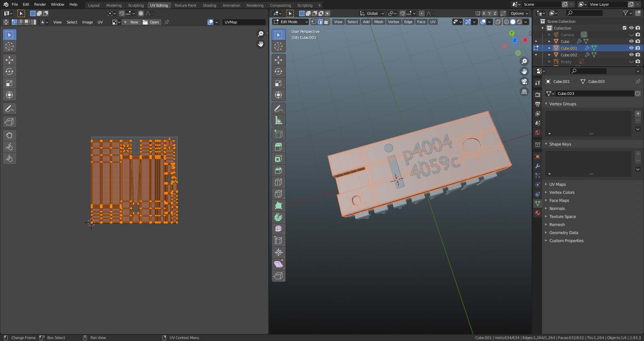Select the Loop Cut tool
644x341 pixels.
278,182
